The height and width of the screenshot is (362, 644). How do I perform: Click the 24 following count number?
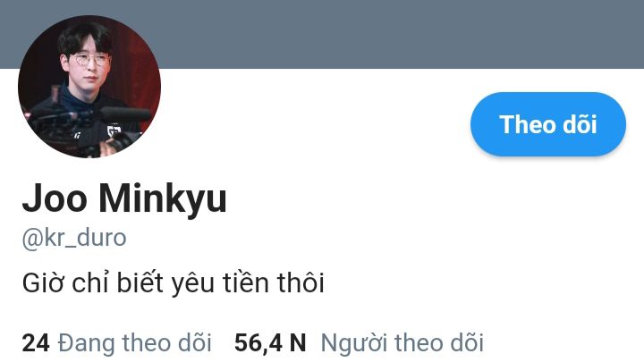click(36, 343)
